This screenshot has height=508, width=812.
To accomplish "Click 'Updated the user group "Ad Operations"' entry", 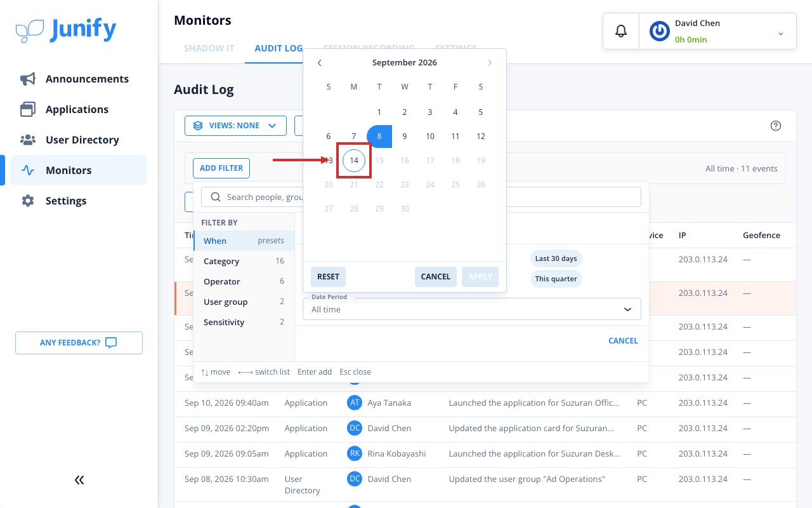I will (x=527, y=479).
